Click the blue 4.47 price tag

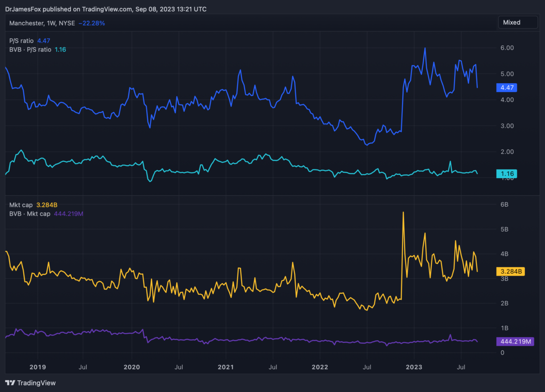pyautogui.click(x=506, y=88)
